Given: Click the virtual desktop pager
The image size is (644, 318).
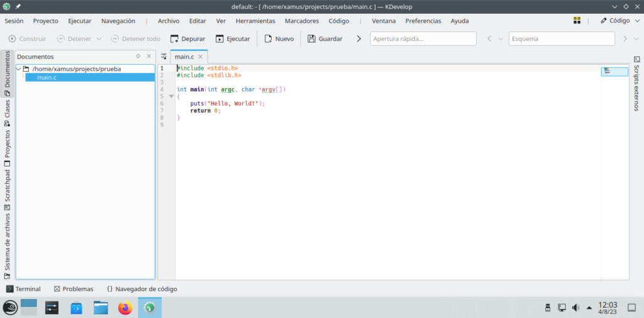Looking at the screenshot, I should click(x=29, y=308).
